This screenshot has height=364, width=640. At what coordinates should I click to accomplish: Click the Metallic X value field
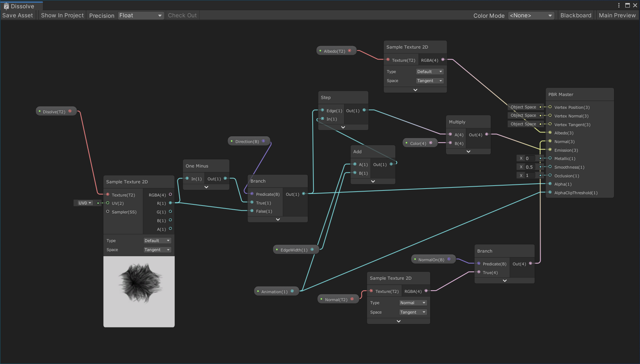click(x=530, y=158)
